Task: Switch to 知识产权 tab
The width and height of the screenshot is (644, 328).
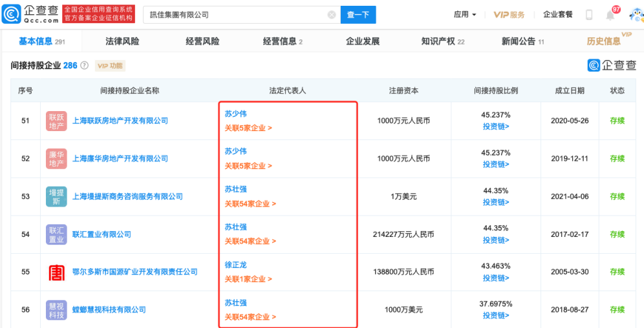Action: pos(443,41)
